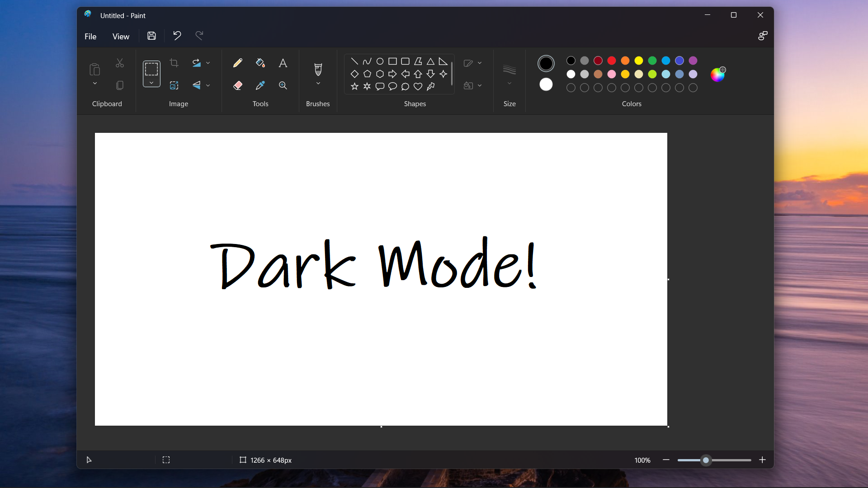The image size is (868, 488).
Task: Pick the eyedropper color picker tool
Action: [x=260, y=85]
